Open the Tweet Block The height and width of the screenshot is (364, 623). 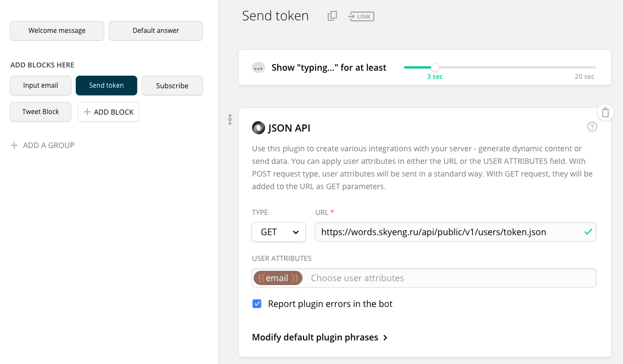click(x=41, y=112)
